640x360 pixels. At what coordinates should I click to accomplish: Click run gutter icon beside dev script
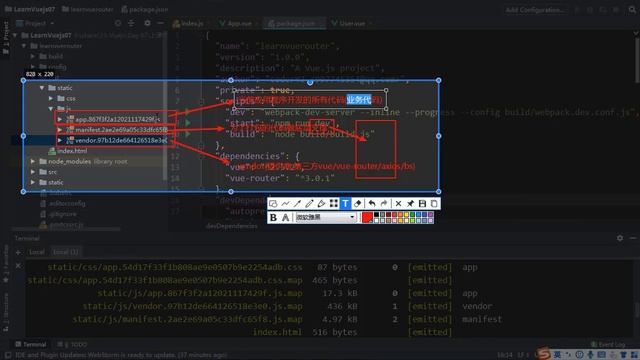click(x=188, y=112)
